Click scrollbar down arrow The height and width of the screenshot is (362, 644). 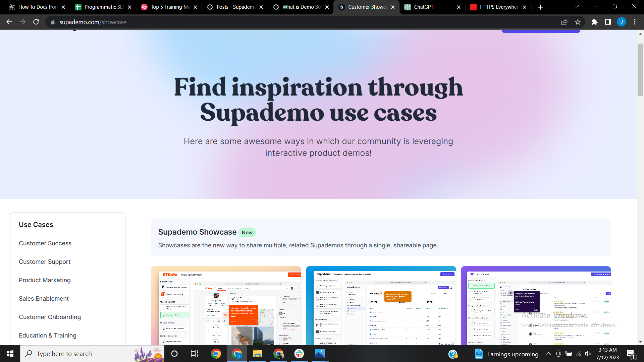640,342
